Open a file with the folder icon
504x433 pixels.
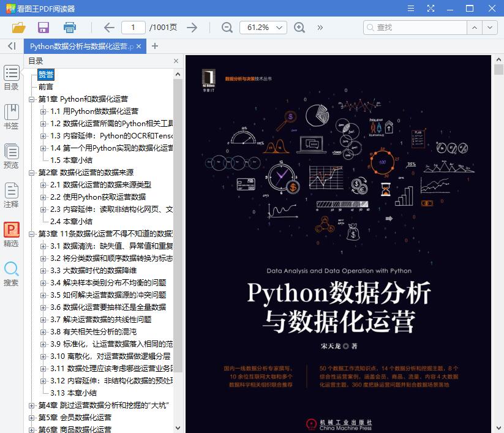18,28
